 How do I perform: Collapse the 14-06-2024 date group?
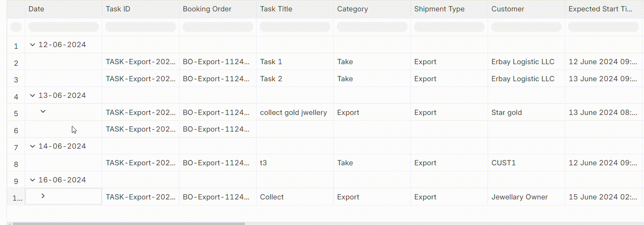tap(32, 146)
